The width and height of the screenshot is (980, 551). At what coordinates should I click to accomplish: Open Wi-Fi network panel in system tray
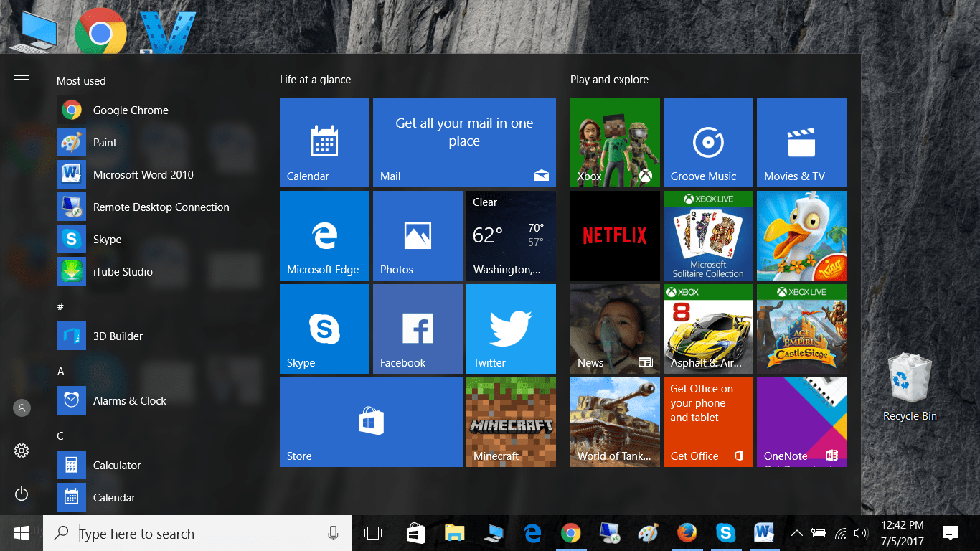click(840, 533)
